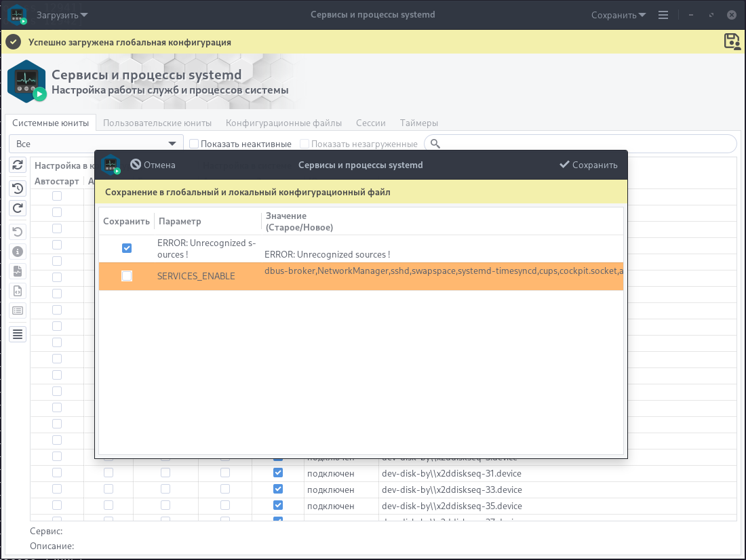Select the Сессии tab

coord(370,123)
